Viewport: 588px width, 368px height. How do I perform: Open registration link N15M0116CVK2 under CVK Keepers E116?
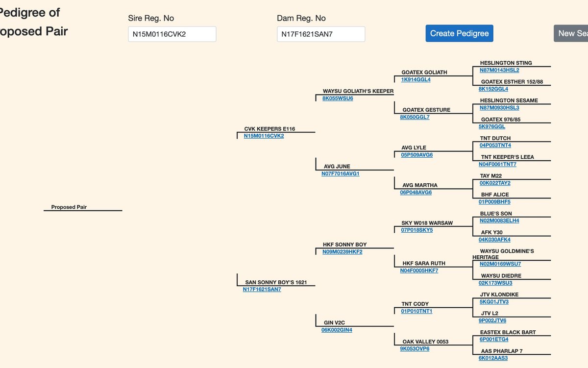coord(264,136)
